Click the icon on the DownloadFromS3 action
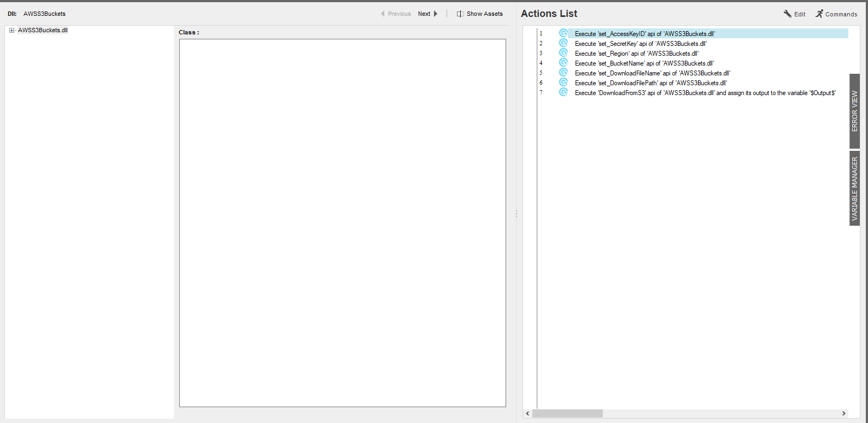 (564, 92)
